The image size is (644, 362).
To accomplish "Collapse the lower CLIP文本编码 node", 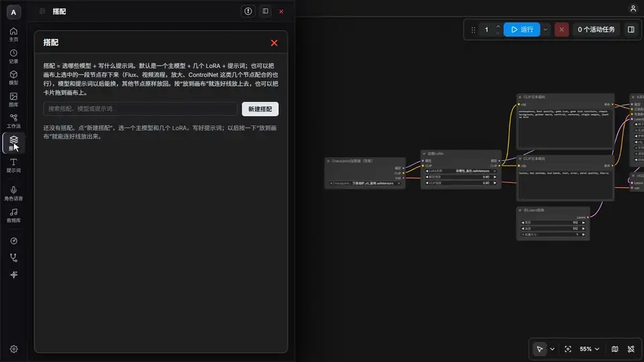I will 520,159.
